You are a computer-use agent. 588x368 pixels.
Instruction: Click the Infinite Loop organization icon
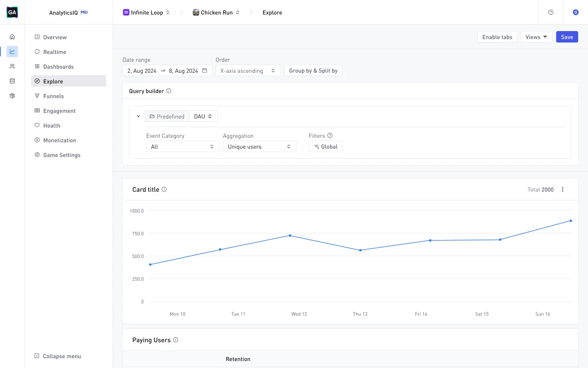coord(126,12)
